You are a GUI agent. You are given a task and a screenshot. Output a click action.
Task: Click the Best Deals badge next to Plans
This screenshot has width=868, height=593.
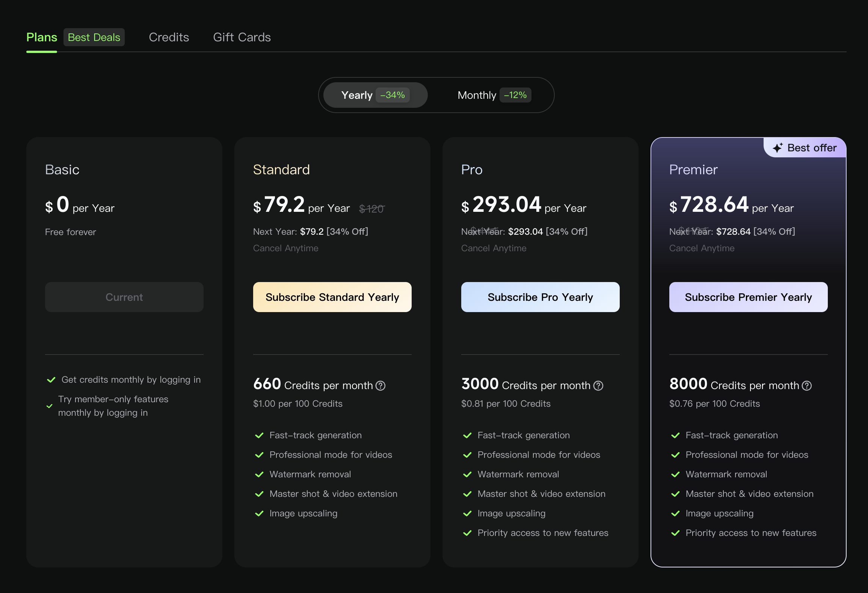click(94, 37)
